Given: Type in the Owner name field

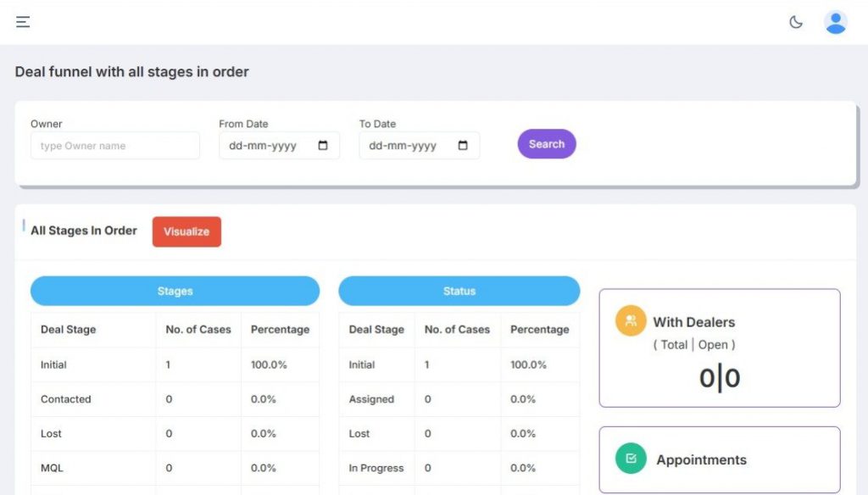Looking at the screenshot, I should [x=114, y=146].
